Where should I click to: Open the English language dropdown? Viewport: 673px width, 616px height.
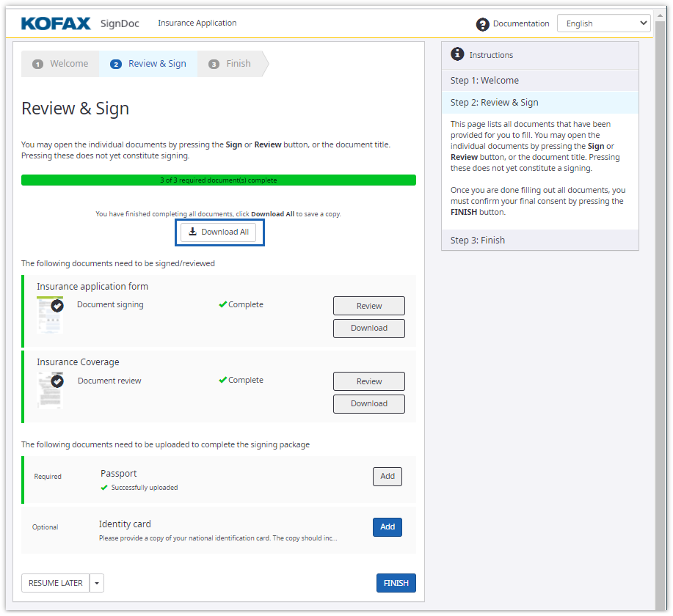603,23
